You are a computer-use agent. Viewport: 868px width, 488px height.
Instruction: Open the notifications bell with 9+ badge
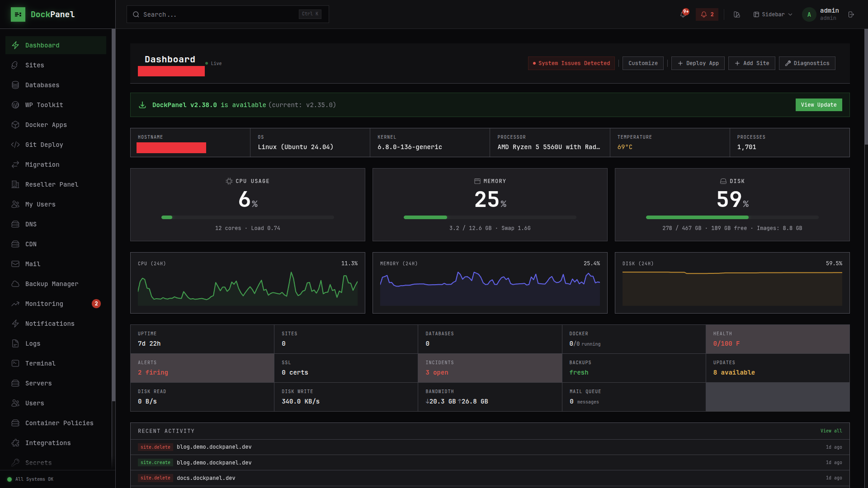[x=684, y=14]
